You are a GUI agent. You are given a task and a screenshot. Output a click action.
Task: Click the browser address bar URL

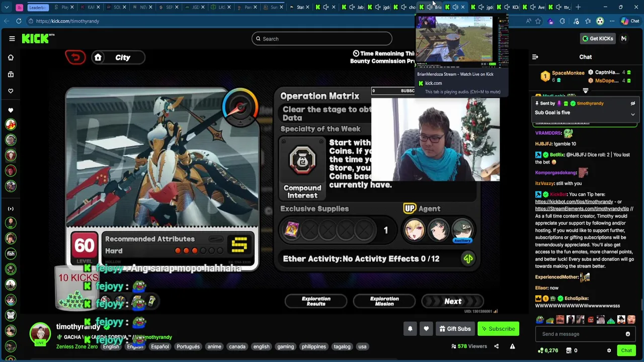[67, 21]
